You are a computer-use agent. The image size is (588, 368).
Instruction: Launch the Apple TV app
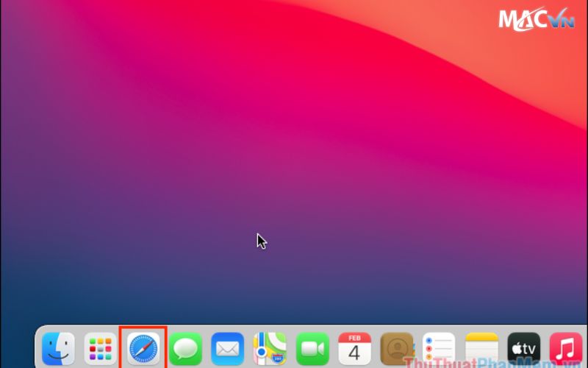tap(523, 348)
